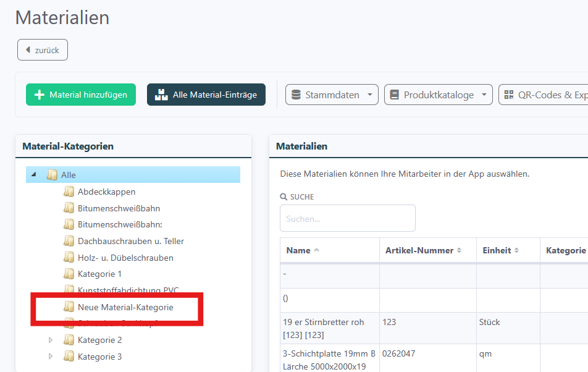Click the Holz- u. Dübelschrauben folder icon

pyautogui.click(x=69, y=258)
